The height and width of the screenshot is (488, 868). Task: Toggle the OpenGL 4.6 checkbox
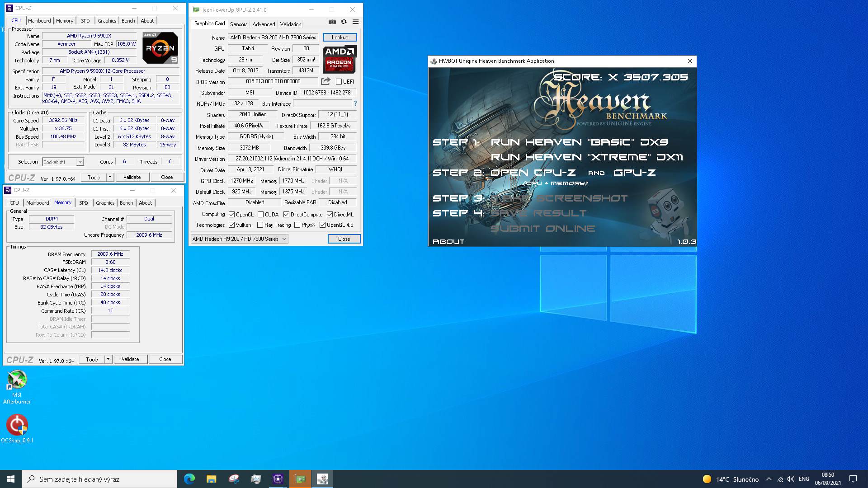322,225
